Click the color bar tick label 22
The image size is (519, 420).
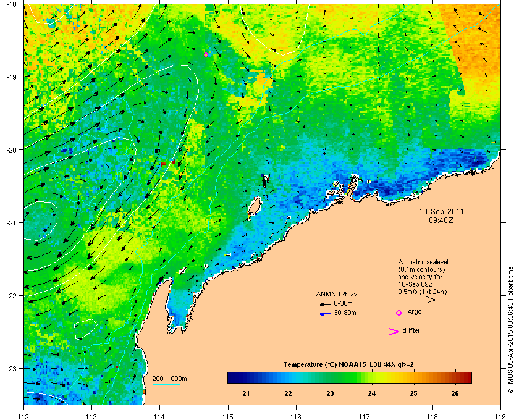click(288, 393)
